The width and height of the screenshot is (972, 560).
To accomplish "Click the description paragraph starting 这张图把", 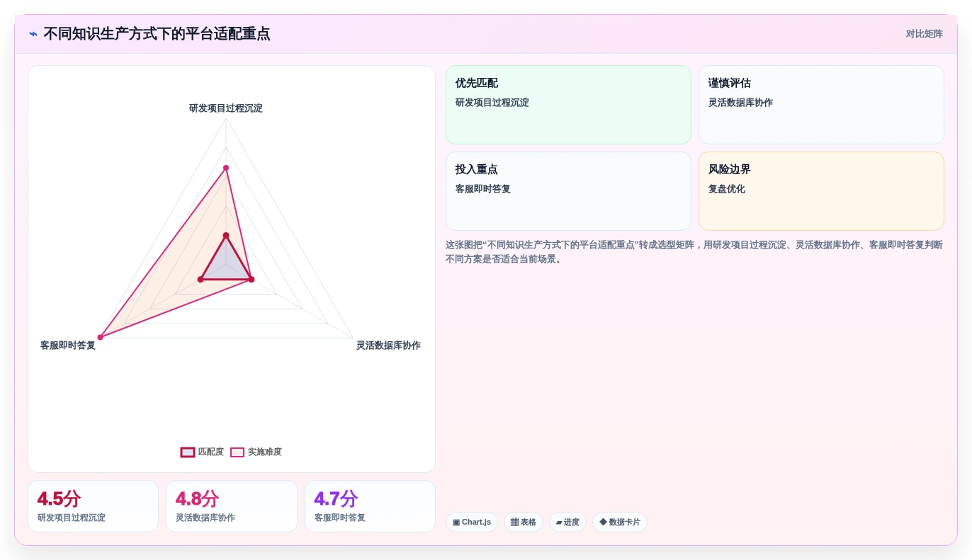I will pyautogui.click(x=694, y=252).
